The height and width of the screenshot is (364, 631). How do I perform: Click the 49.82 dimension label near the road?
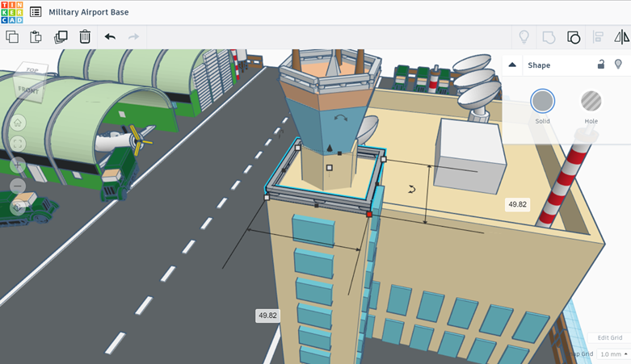(x=267, y=316)
